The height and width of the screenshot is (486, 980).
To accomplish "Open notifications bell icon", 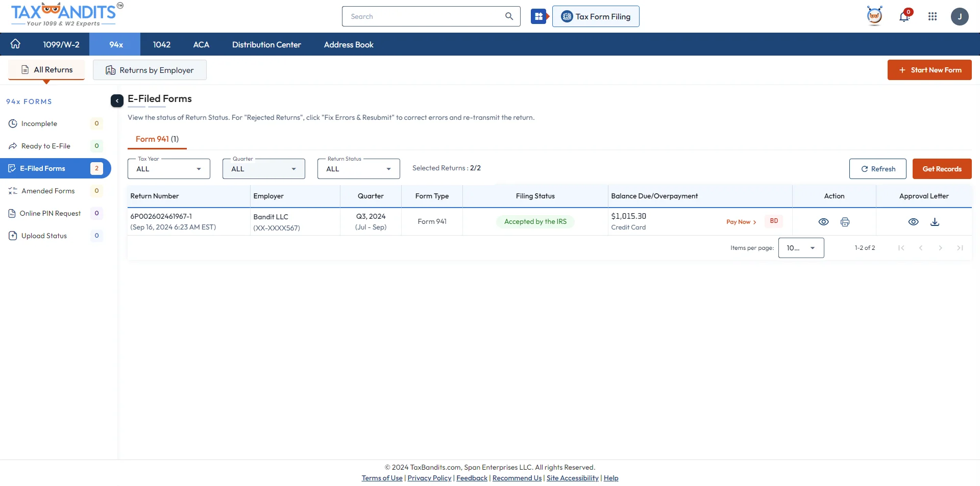I will click(904, 16).
